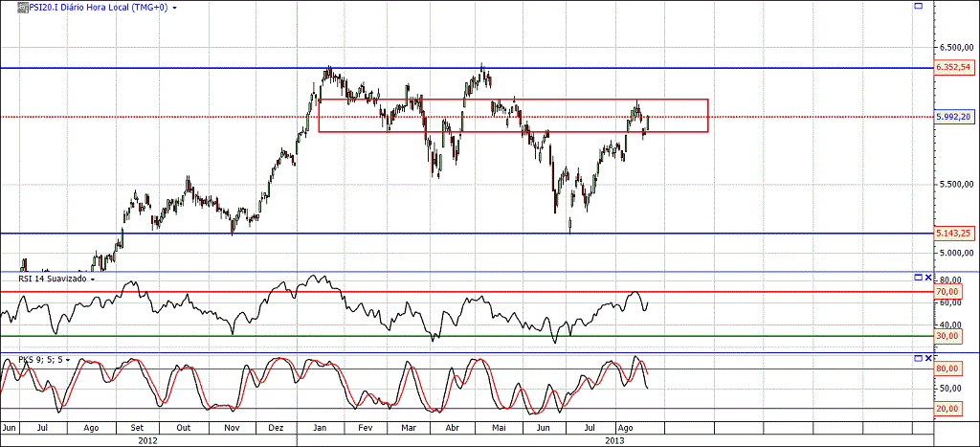
Task: Click the 5.000,00 price axis label
Action: [956, 253]
